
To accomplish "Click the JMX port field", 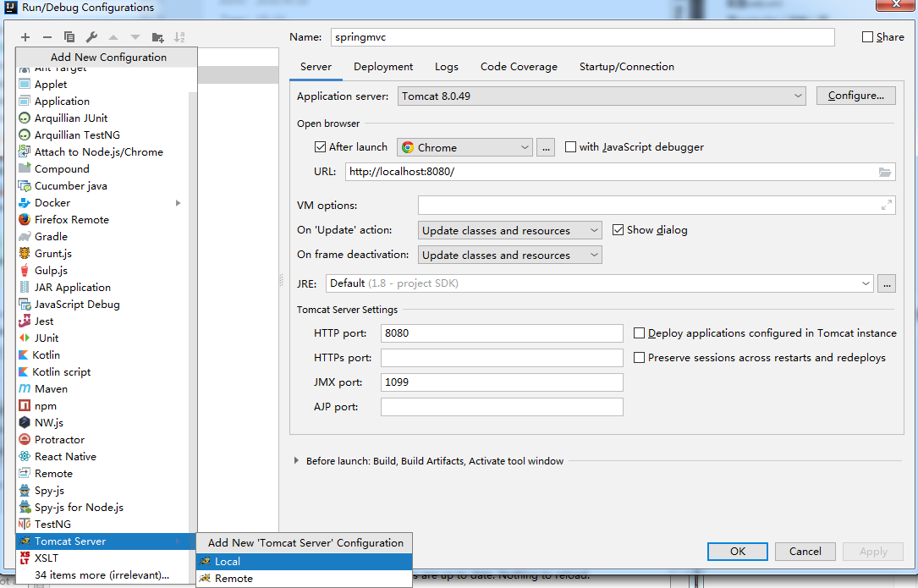I will tap(502, 382).
